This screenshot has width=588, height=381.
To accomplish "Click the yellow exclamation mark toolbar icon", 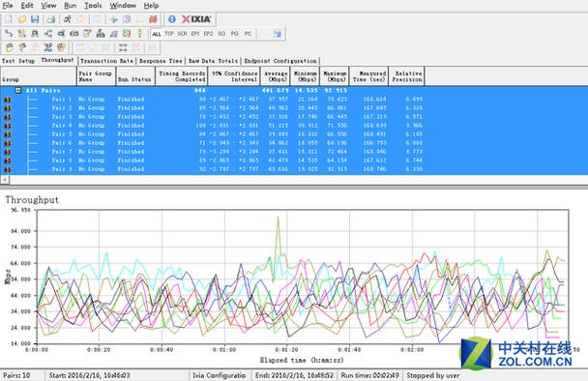I will (140, 34).
